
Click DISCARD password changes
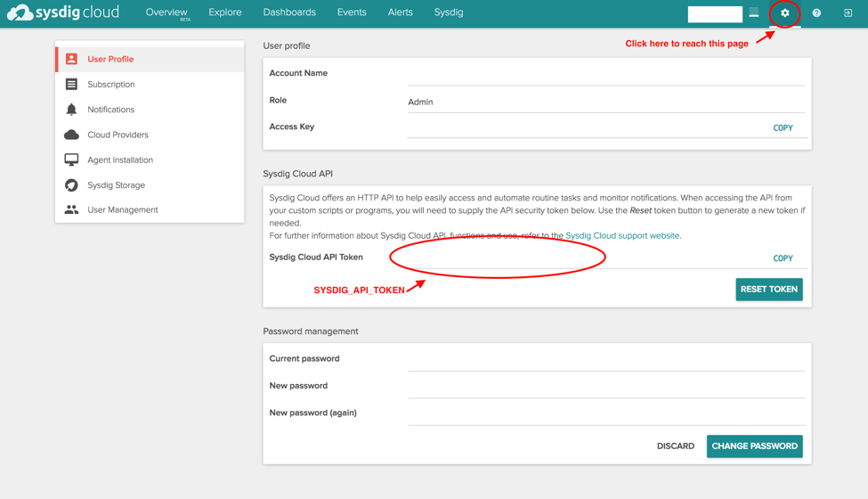[676, 446]
